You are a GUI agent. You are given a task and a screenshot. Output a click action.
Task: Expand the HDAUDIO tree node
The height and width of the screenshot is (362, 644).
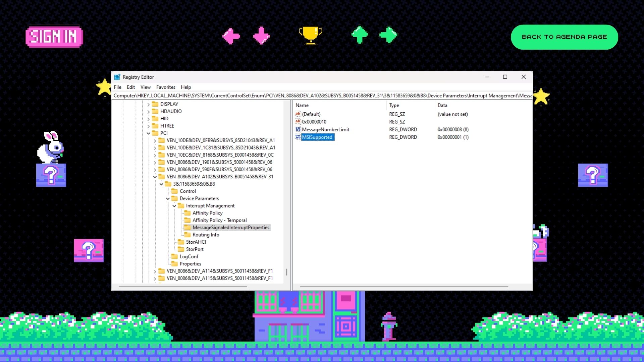click(148, 111)
